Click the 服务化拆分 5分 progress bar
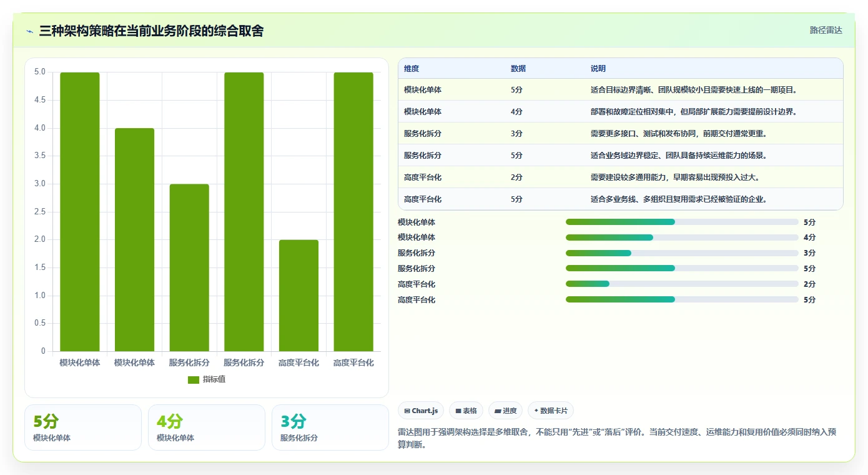The width and height of the screenshot is (868, 475). pyautogui.click(x=682, y=268)
